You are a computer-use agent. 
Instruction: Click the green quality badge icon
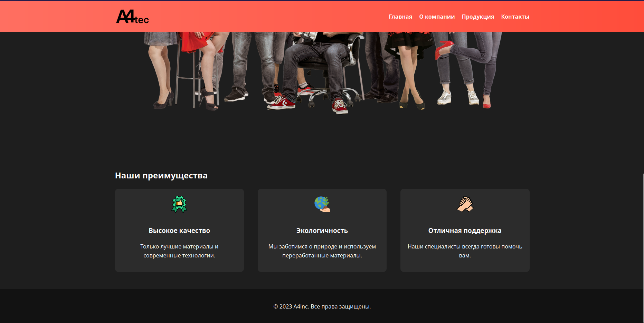tap(179, 204)
